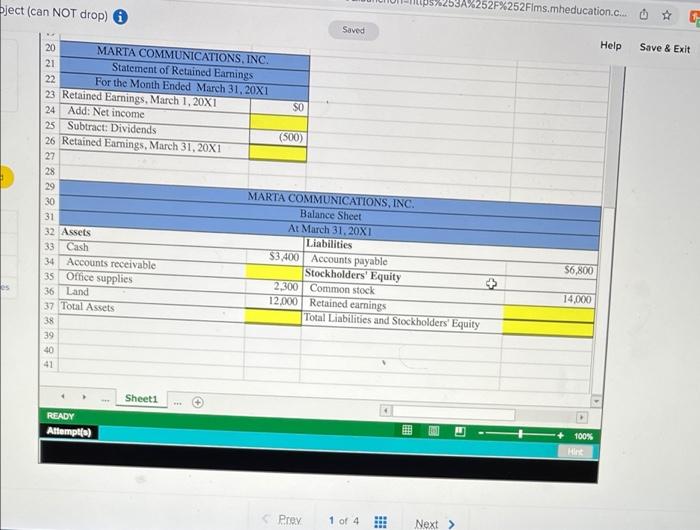Select the yellow balance sheet Retained earnings cell
Viewport: 700px width, 530px height.
pyautogui.click(x=549, y=314)
